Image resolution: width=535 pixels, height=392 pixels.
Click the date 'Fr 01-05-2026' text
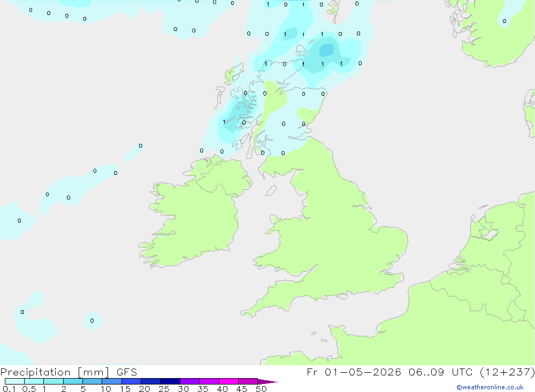(x=354, y=372)
